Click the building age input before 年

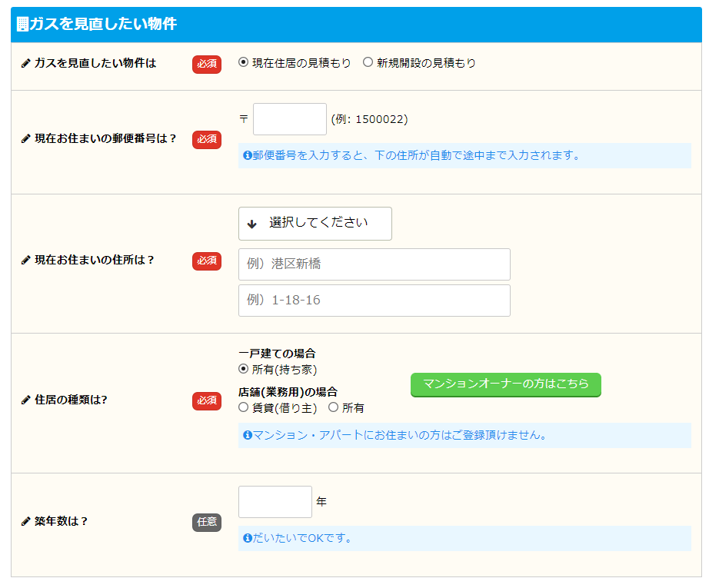pyautogui.click(x=275, y=501)
